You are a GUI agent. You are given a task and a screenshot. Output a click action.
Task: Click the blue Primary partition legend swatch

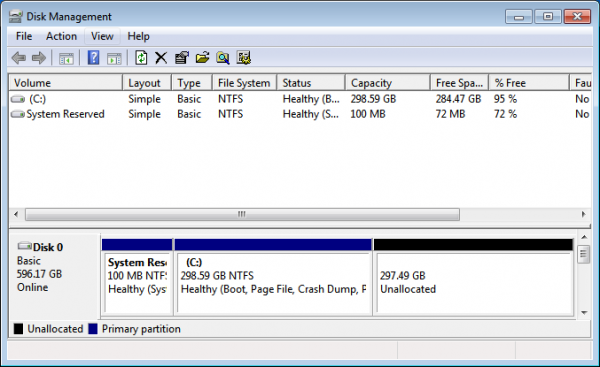[93, 329]
